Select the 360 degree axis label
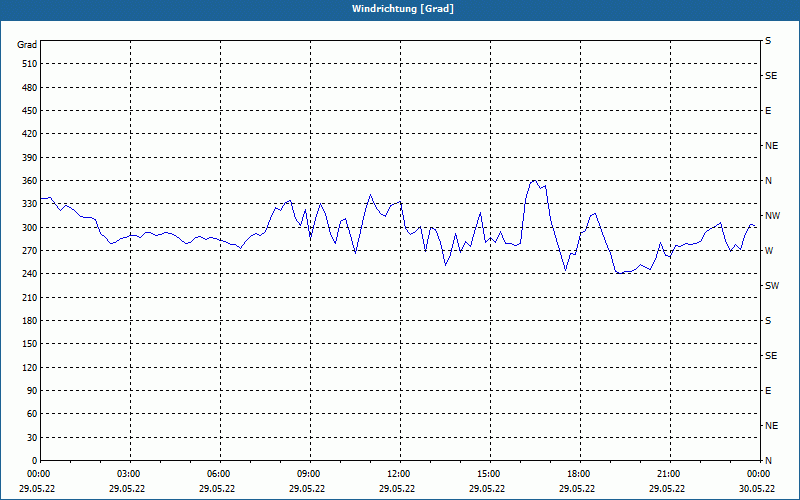Screen dimensions: 800x500 point(30,181)
